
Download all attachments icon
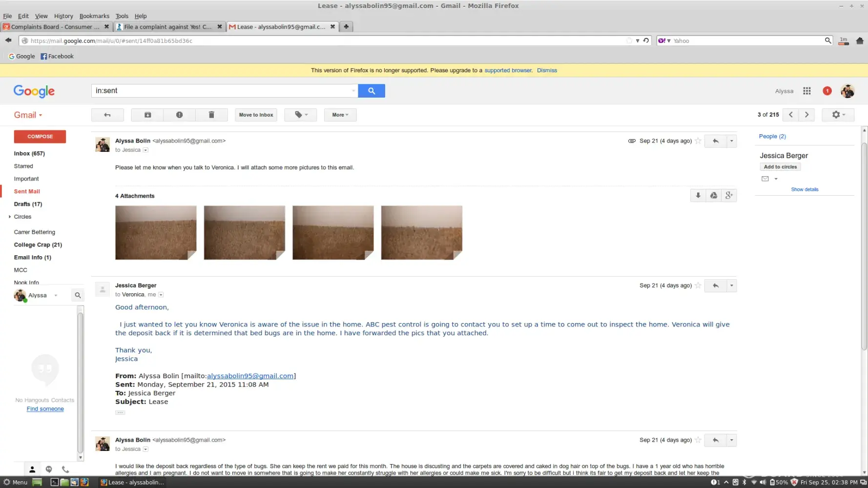698,196
